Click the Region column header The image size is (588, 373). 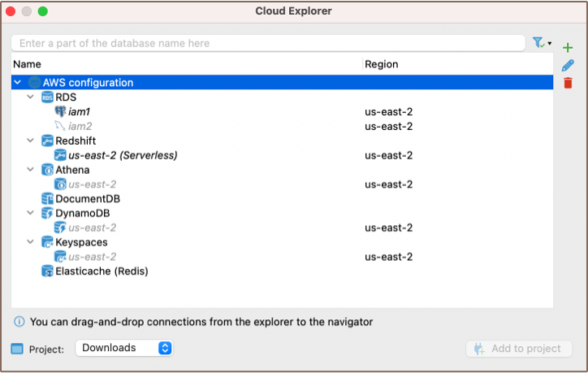(381, 64)
